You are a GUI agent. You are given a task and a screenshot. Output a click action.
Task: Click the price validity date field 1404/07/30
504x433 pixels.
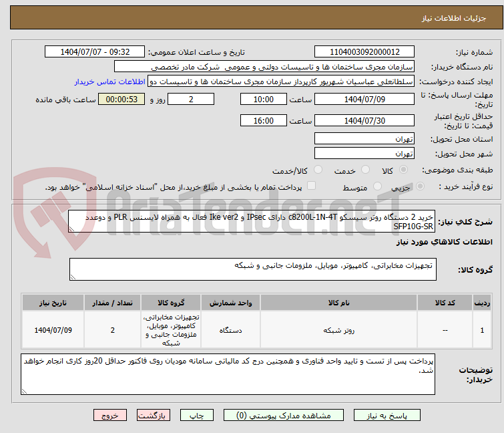(364, 121)
